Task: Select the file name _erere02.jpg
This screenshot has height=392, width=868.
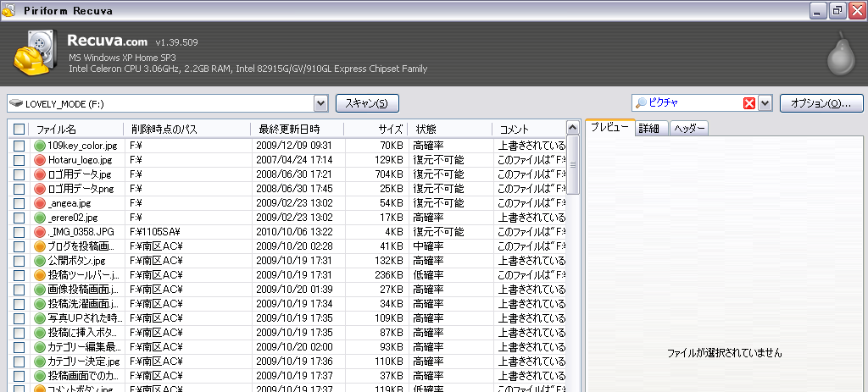Action: pos(73,218)
